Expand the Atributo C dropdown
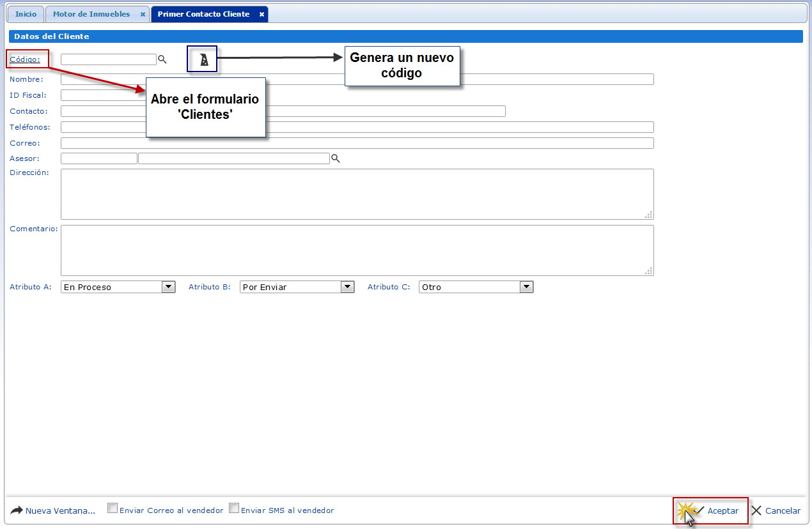Image resolution: width=812 pixels, height=529 pixels. point(526,287)
